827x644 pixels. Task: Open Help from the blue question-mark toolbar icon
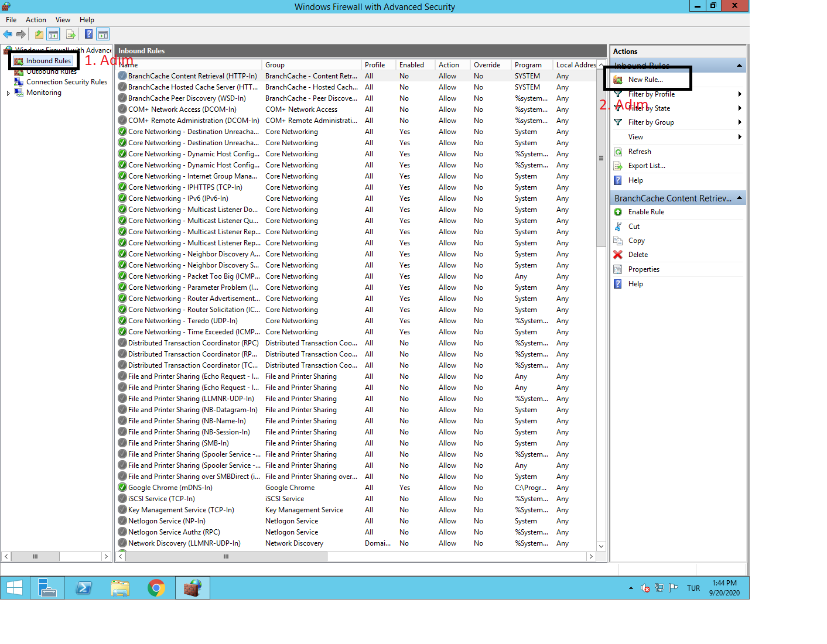[88, 35]
